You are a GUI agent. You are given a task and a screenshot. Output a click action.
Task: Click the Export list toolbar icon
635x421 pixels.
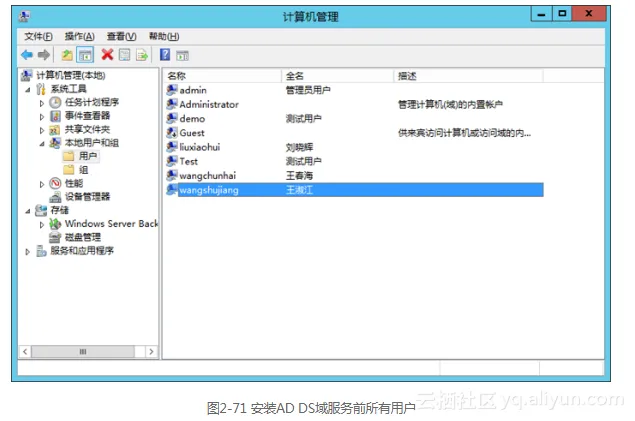(142, 55)
